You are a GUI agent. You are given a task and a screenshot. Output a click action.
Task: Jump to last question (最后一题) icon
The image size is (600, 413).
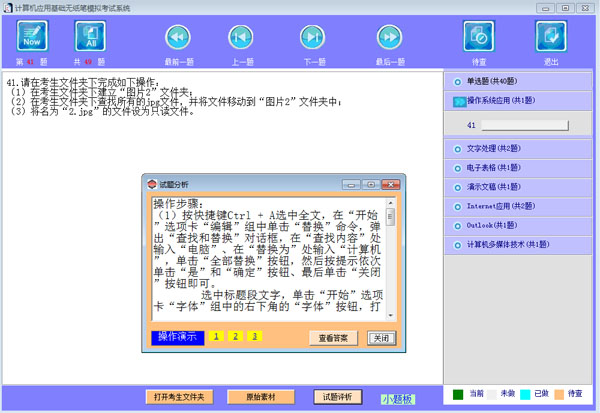(x=389, y=38)
